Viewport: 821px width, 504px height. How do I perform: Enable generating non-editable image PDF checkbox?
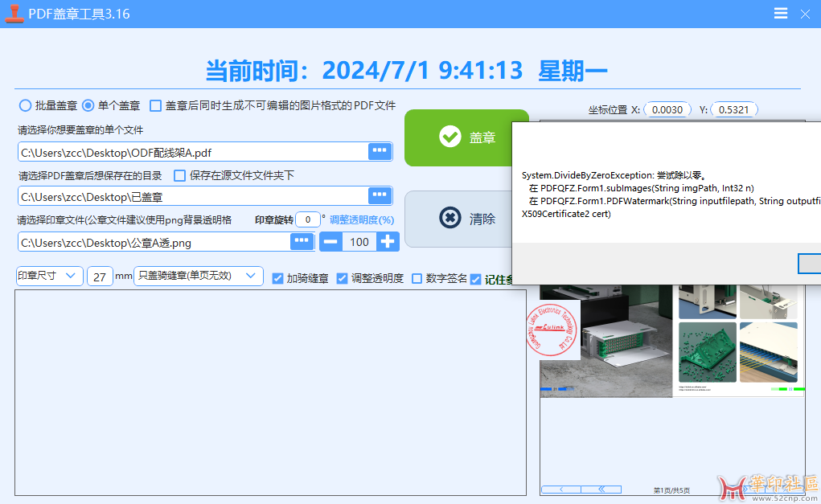click(x=156, y=105)
